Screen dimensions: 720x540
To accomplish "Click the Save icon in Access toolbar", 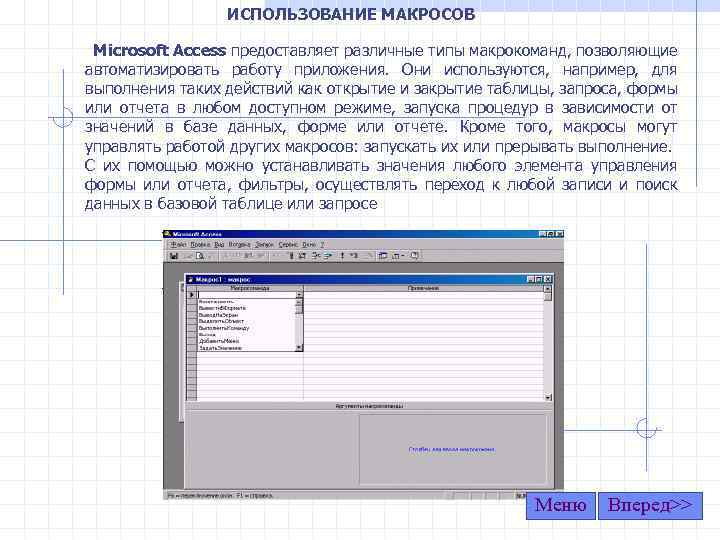I will pyautogui.click(x=174, y=256).
